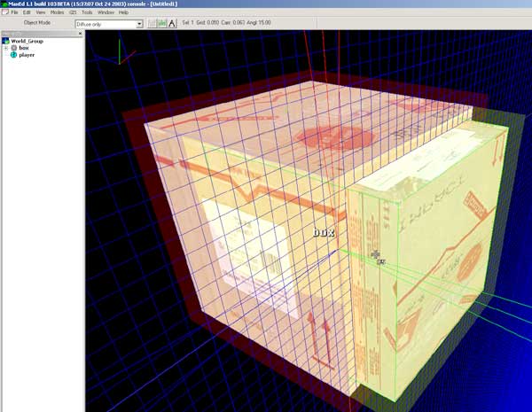Click the axis gizmo in viewport corner
The height and width of the screenshot is (412, 532).
coord(119,52)
